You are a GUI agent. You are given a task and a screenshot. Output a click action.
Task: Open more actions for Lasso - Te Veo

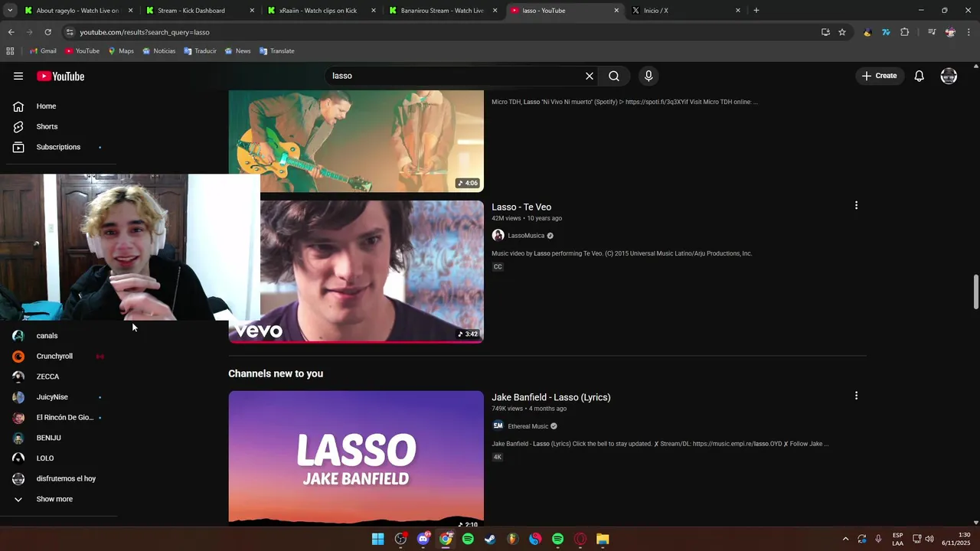click(x=856, y=205)
